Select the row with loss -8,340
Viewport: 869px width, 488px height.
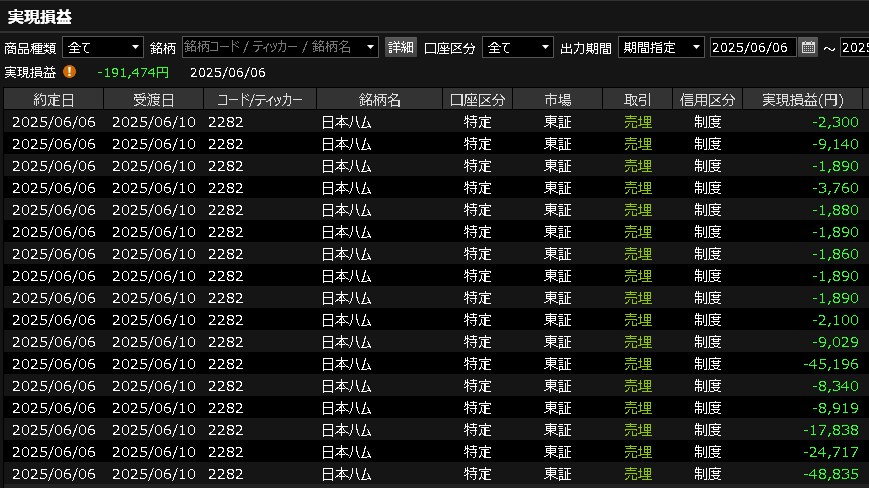click(x=433, y=386)
